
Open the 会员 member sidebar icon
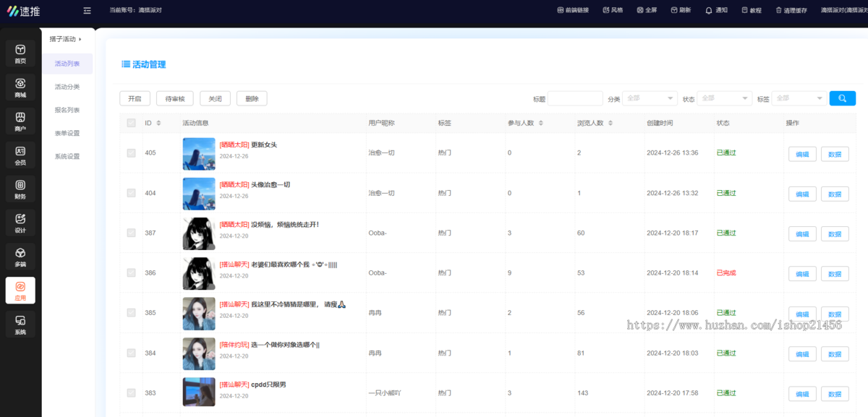[x=20, y=155]
